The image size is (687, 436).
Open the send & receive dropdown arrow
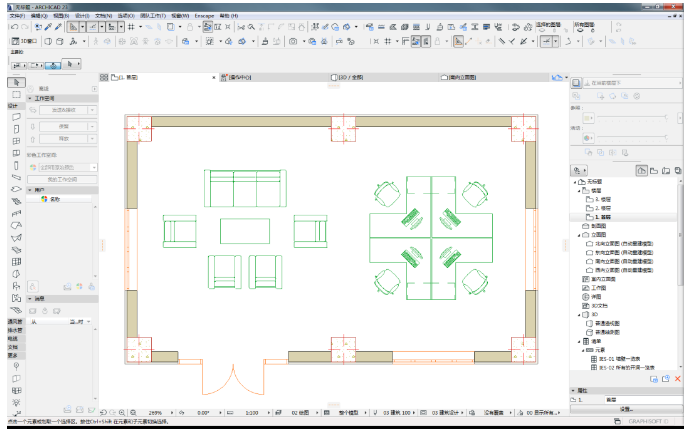92,110
